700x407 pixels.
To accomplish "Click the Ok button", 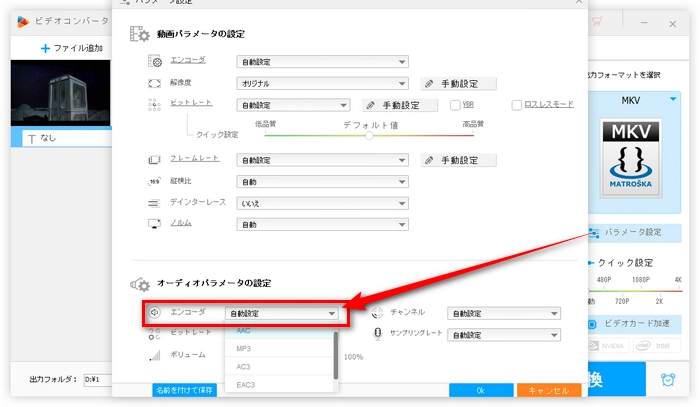I will click(x=480, y=390).
